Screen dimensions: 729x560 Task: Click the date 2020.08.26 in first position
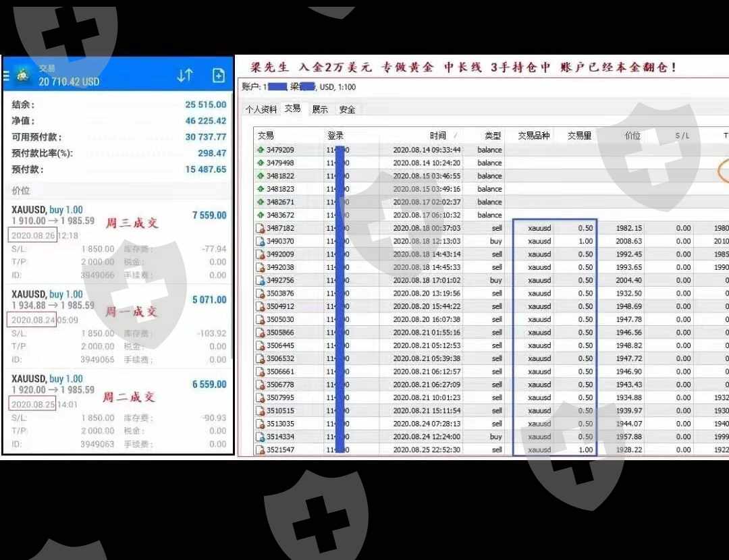point(32,235)
